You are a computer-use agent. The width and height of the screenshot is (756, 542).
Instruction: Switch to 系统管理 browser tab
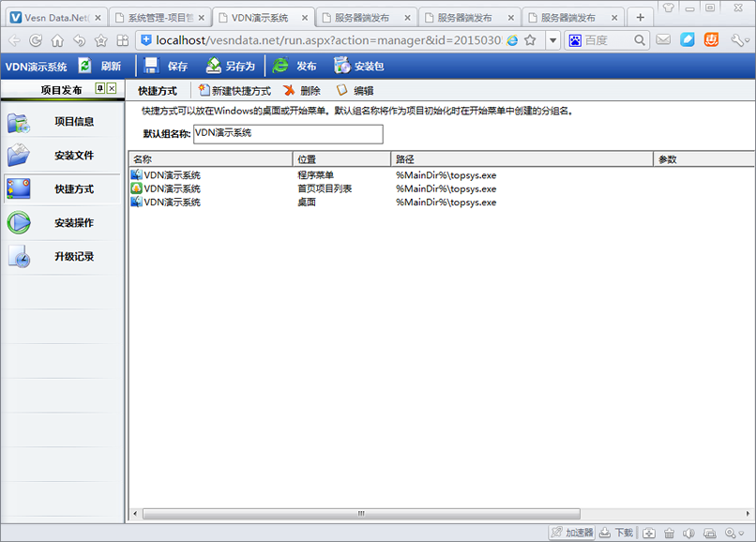[x=158, y=17]
